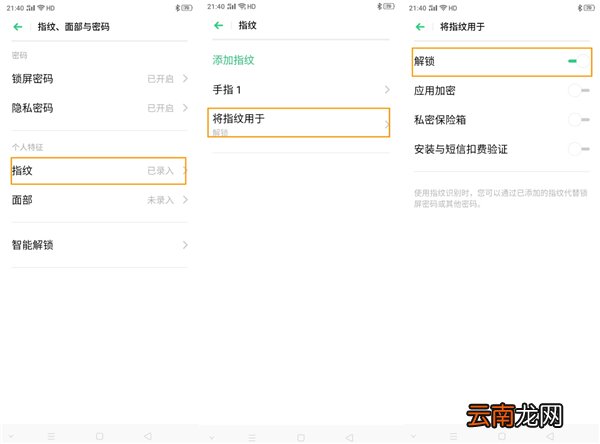Image resolution: width=600 pixels, height=444 pixels.
Task: Tap the 个人特征 section header
Action: pyautogui.click(x=27, y=147)
